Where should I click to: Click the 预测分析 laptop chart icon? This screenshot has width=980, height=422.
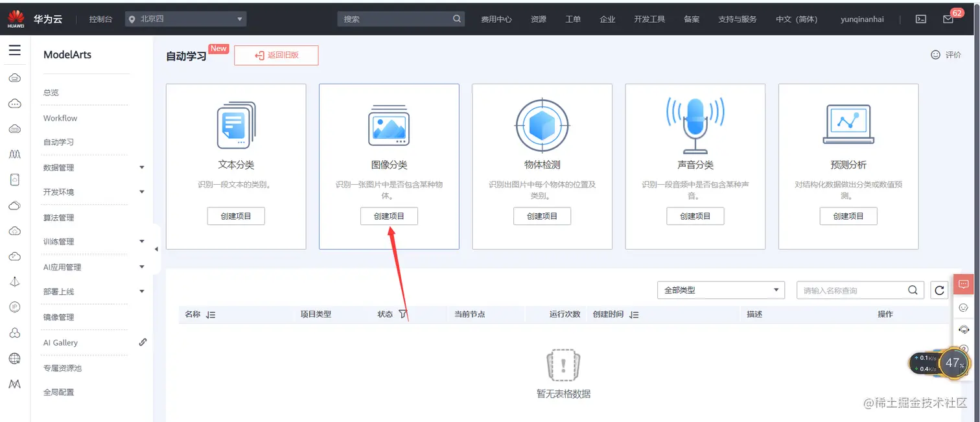848,124
